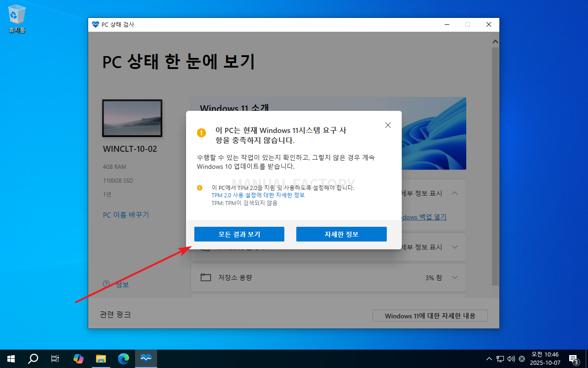This screenshot has width=588, height=368.
Task: Expand the 저장소 용량 section chevron
Action: pos(455,277)
